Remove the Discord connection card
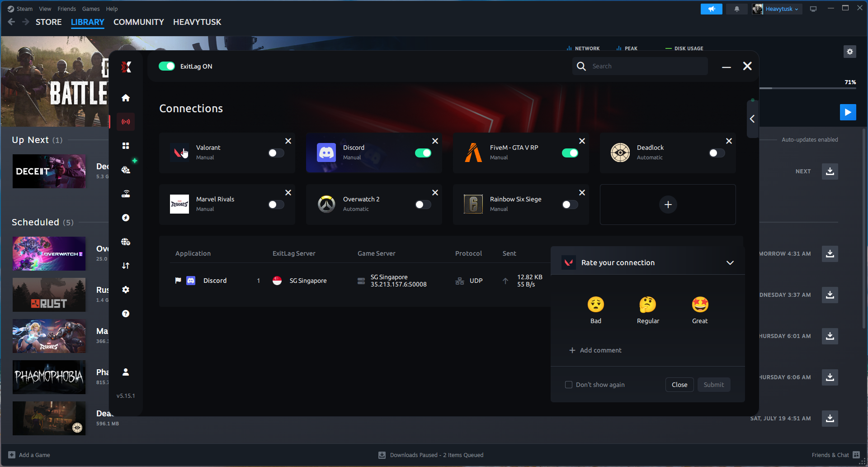Viewport: 868px width, 467px height. 435,141
